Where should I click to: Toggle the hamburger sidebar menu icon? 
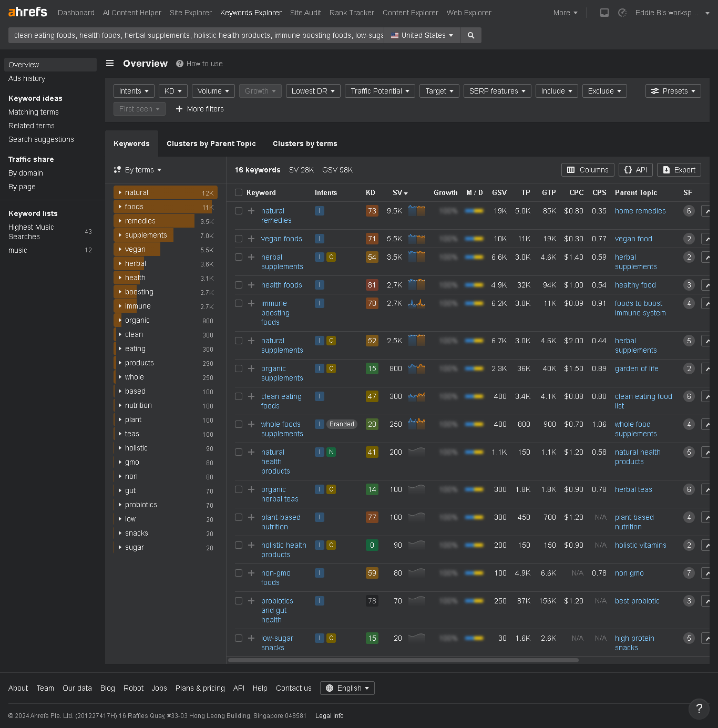coord(110,63)
